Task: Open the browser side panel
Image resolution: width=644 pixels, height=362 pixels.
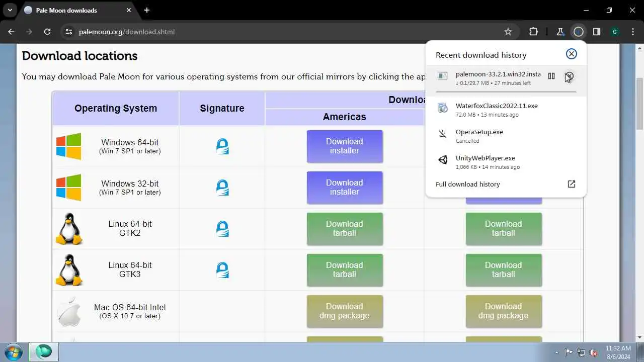Action: tap(597, 32)
